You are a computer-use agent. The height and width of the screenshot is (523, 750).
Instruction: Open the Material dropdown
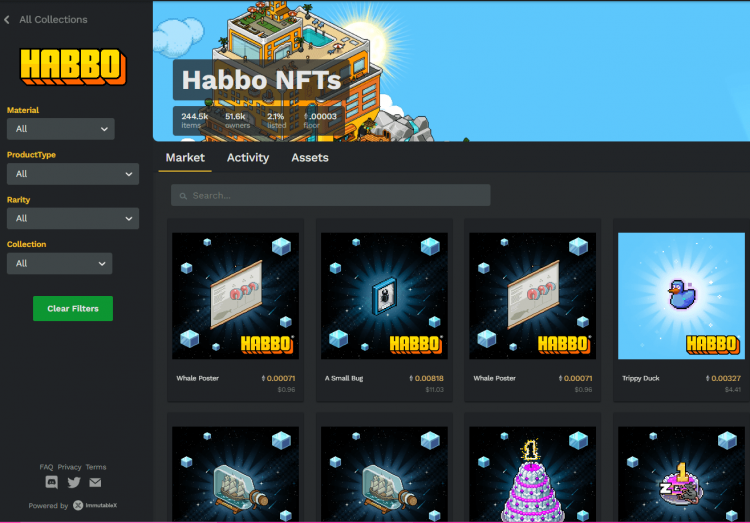tap(61, 129)
